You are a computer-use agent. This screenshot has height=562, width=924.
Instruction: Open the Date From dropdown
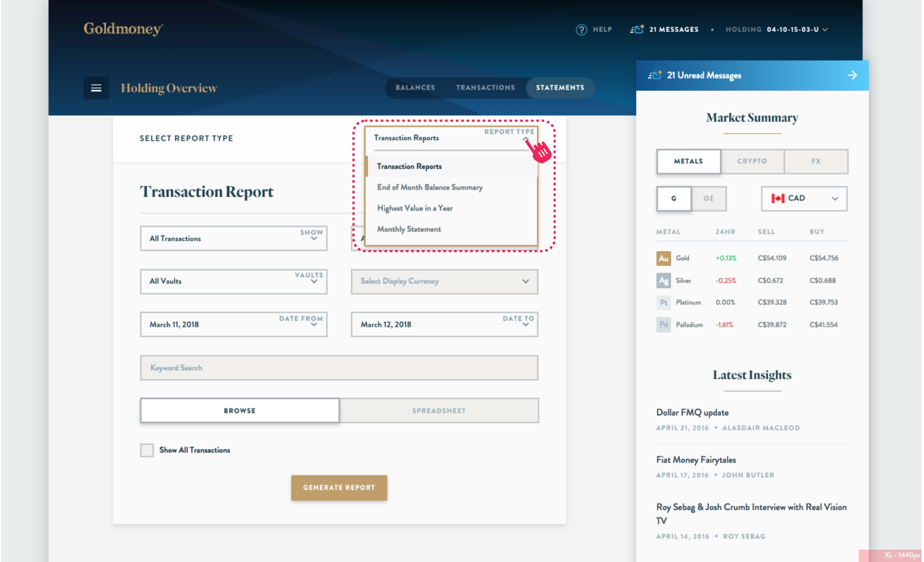coord(233,324)
